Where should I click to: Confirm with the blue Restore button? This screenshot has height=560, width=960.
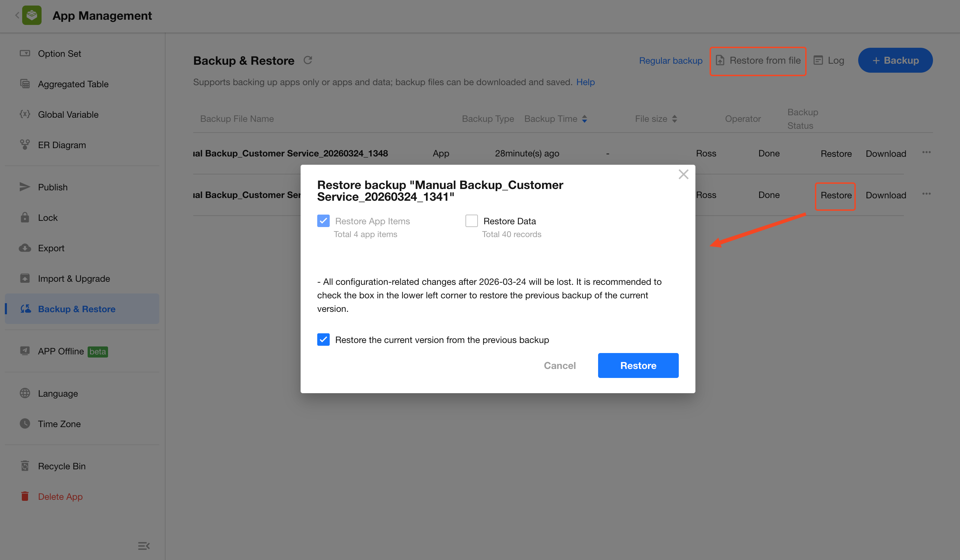point(638,365)
